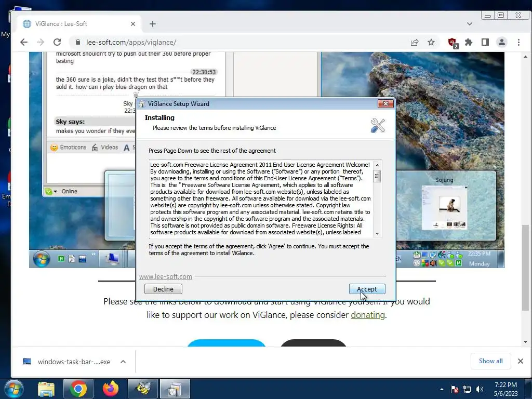Screen dimensions: 532x399
Task: Open the Chrome three-dot menu
Action: (518, 43)
